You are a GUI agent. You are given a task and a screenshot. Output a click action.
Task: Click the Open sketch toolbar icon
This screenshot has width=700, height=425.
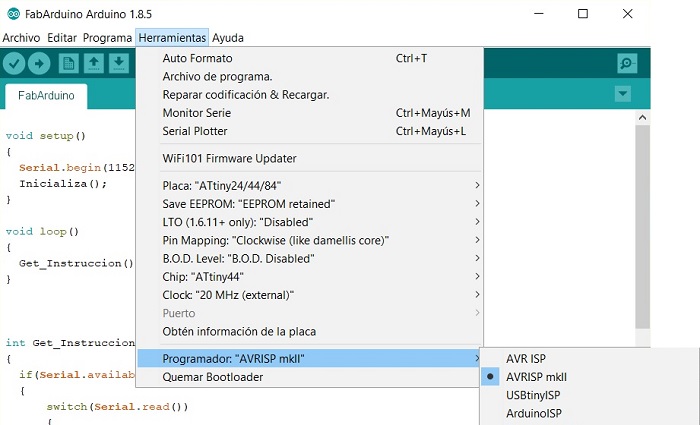pyautogui.click(x=93, y=63)
